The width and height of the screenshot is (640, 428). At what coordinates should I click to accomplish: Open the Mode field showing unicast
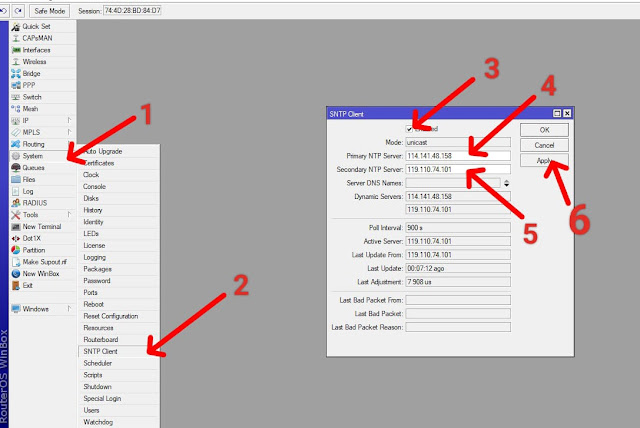click(x=458, y=142)
